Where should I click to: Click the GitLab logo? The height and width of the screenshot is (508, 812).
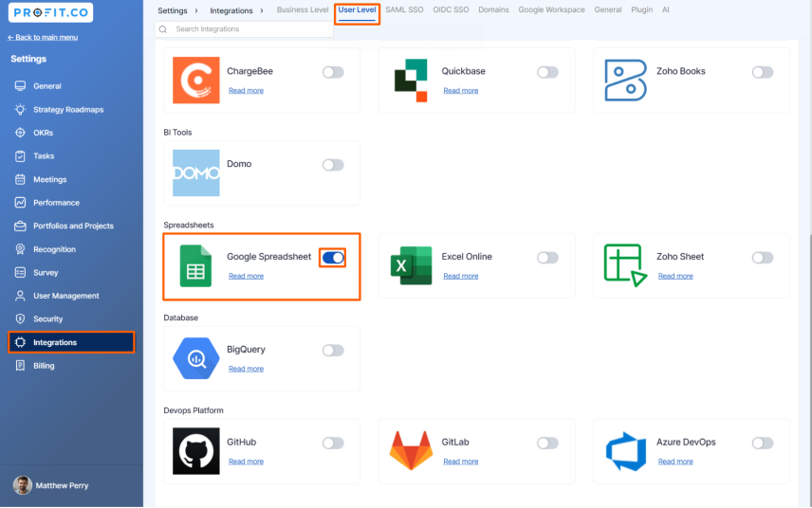(x=411, y=450)
